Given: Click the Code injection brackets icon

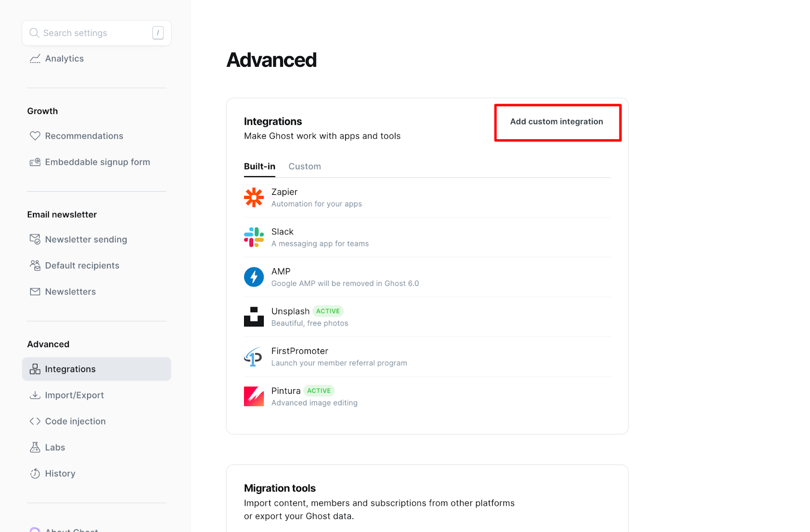Looking at the screenshot, I should pyautogui.click(x=35, y=421).
